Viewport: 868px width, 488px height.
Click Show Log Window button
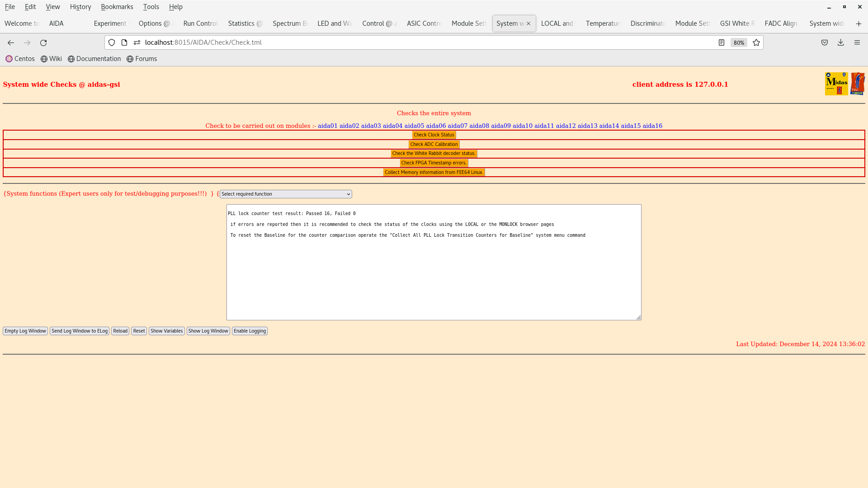click(x=208, y=331)
